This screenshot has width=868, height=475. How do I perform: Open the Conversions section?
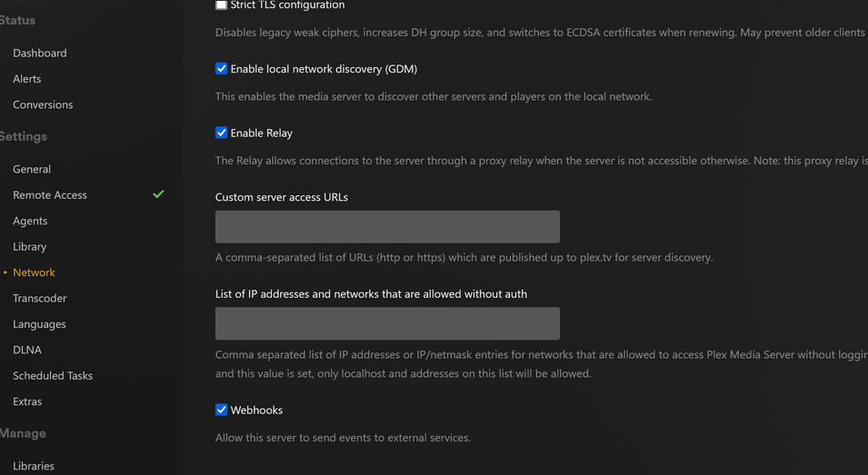point(43,104)
